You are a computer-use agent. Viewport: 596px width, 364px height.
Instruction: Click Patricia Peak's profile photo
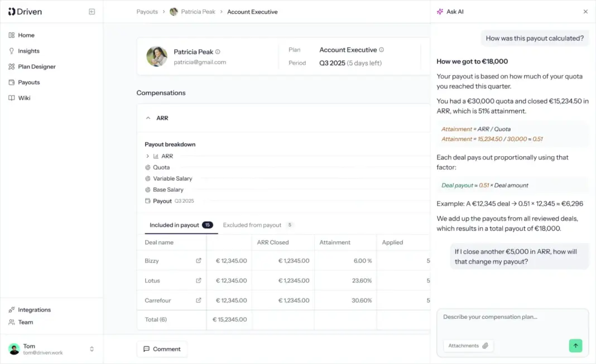[x=157, y=56]
